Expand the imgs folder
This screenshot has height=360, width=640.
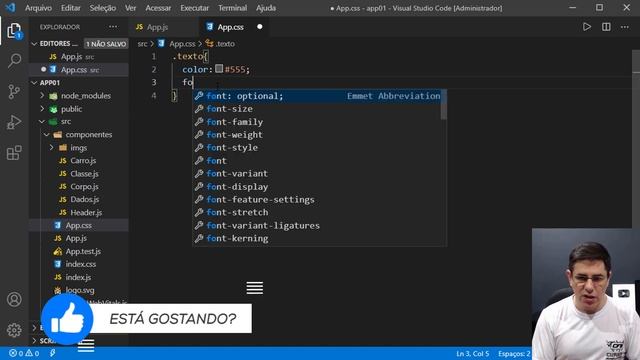78,148
